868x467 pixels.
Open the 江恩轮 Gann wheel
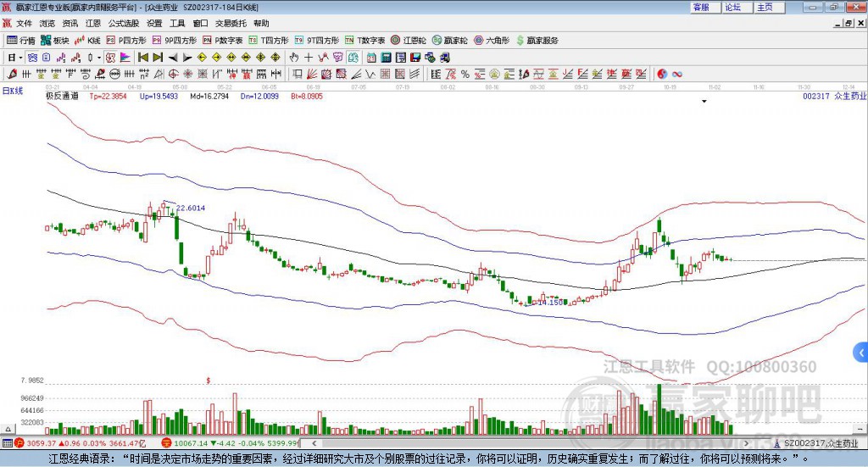tap(409, 41)
